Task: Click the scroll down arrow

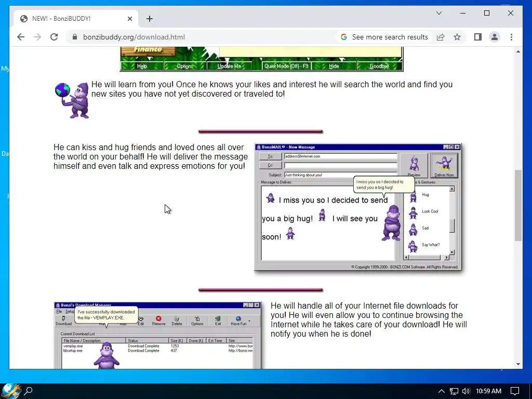Action: 518,364
